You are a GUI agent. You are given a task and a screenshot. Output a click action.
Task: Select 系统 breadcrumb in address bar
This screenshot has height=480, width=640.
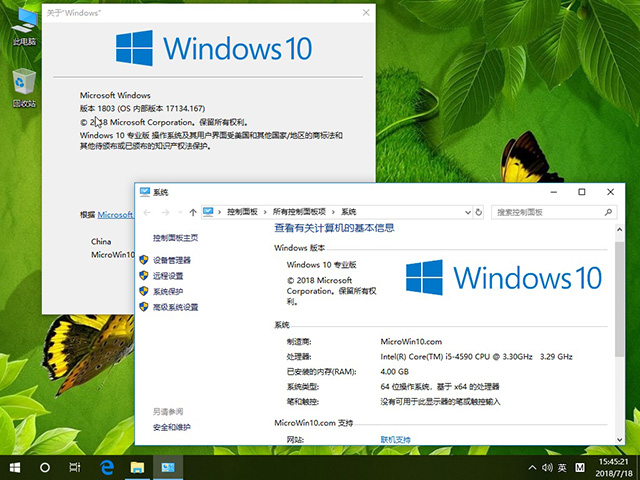[349, 212]
